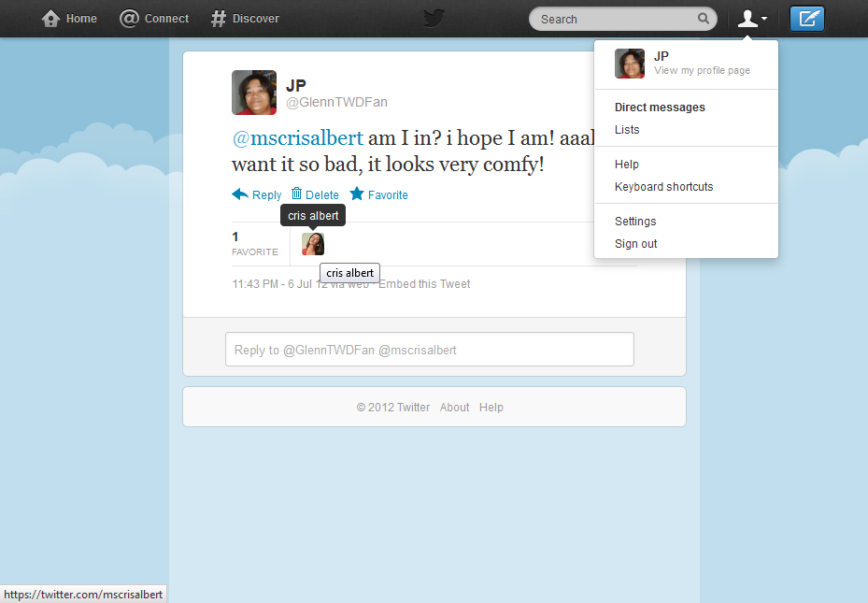Open the footer Help link

pyautogui.click(x=491, y=408)
